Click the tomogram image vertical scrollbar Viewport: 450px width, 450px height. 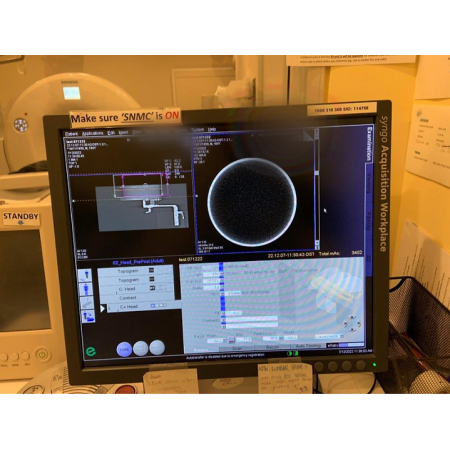point(317,189)
